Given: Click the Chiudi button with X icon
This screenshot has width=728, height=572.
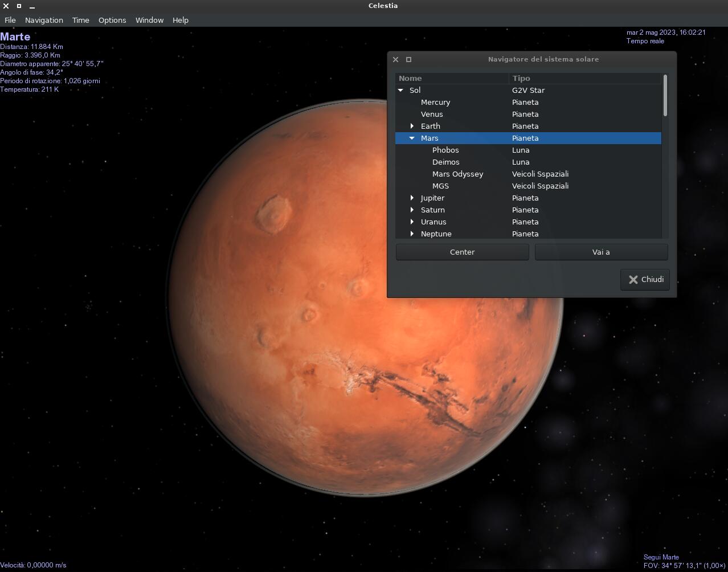Looking at the screenshot, I should [645, 280].
